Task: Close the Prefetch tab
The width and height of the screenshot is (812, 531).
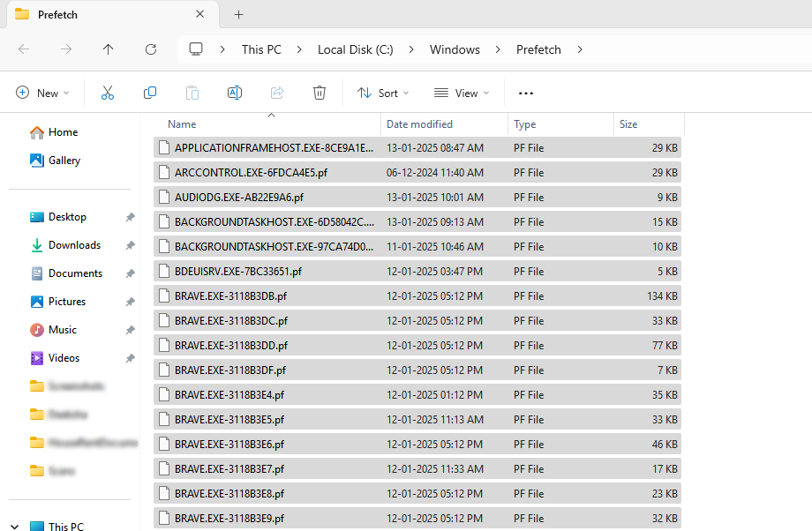Action: tap(199, 14)
